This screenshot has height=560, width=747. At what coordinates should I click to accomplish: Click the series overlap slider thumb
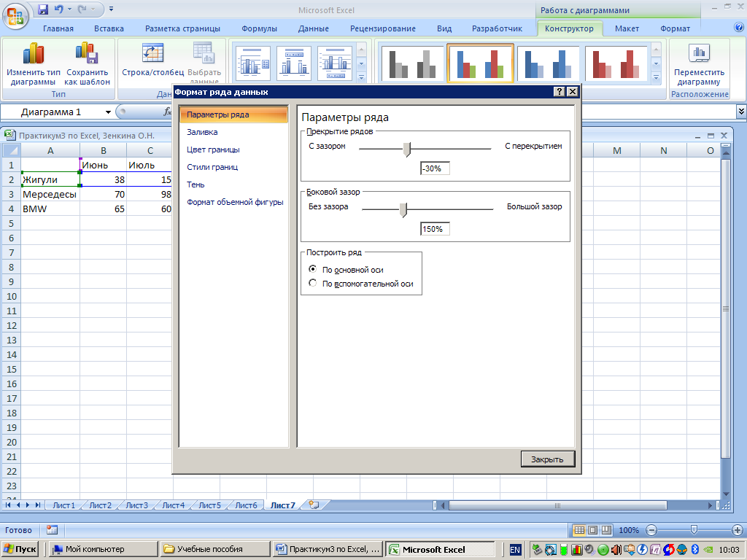click(407, 149)
